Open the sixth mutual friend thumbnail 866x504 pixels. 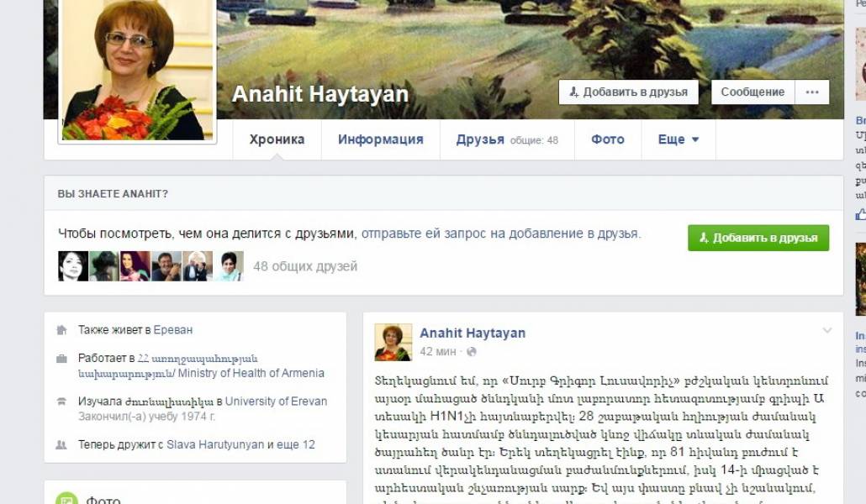pos(229,266)
